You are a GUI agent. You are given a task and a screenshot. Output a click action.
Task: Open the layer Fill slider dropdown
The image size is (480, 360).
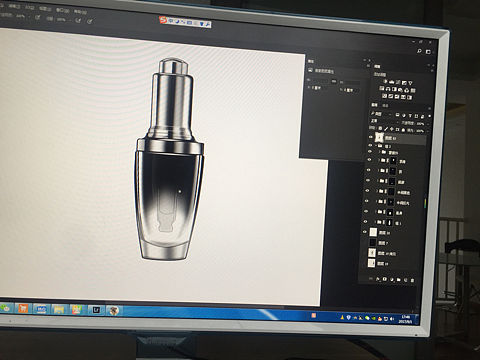428,131
